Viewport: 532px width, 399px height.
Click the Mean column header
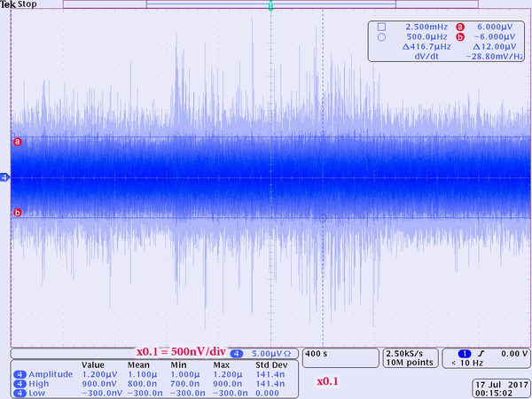click(x=138, y=365)
